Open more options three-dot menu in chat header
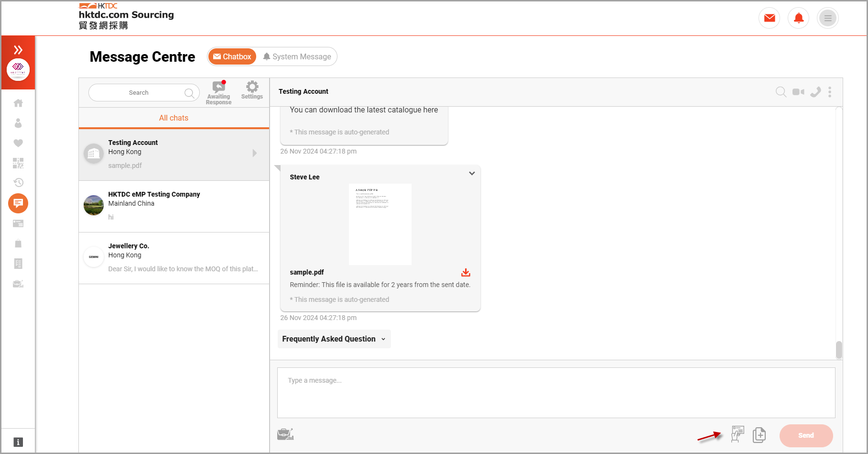 click(x=830, y=92)
